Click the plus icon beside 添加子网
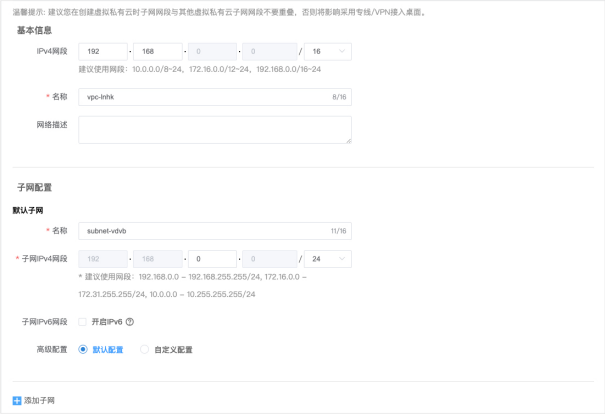Image resolution: width=605 pixels, height=415 pixels. click(x=17, y=399)
